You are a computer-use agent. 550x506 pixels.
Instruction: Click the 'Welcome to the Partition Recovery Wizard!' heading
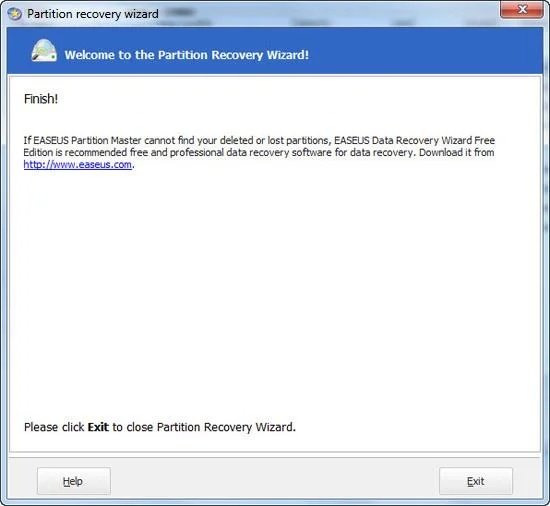coord(187,55)
